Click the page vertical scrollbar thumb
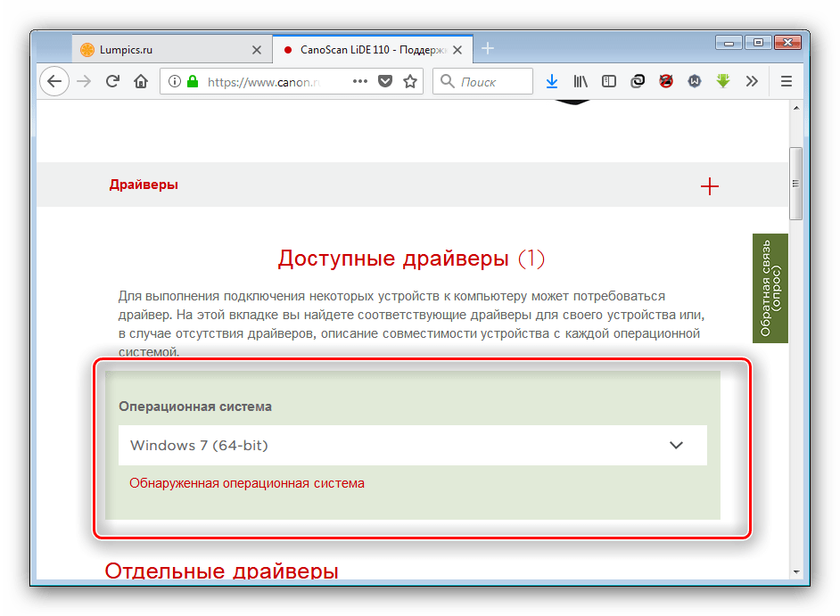 point(795,183)
